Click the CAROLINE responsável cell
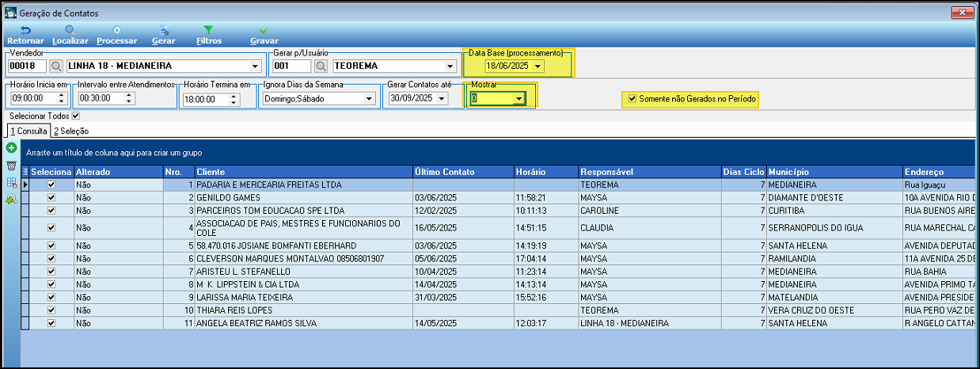This screenshot has width=980, height=369. pyautogui.click(x=649, y=211)
